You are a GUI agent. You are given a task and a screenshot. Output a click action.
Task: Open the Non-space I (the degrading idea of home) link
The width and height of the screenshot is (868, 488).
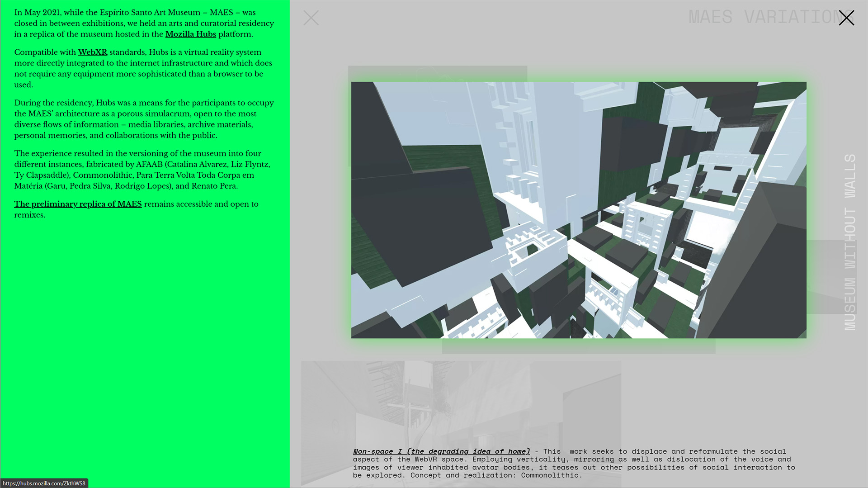tap(442, 451)
